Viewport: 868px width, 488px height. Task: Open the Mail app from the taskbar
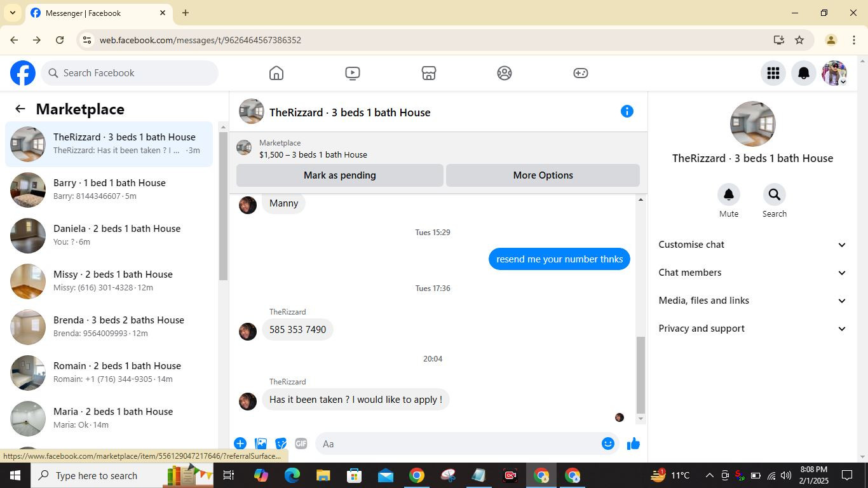pyautogui.click(x=385, y=475)
